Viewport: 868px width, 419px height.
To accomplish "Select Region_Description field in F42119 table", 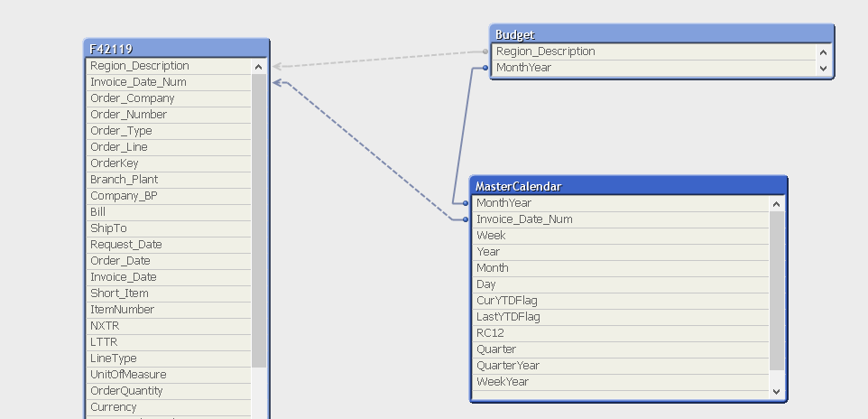I will pyautogui.click(x=169, y=66).
